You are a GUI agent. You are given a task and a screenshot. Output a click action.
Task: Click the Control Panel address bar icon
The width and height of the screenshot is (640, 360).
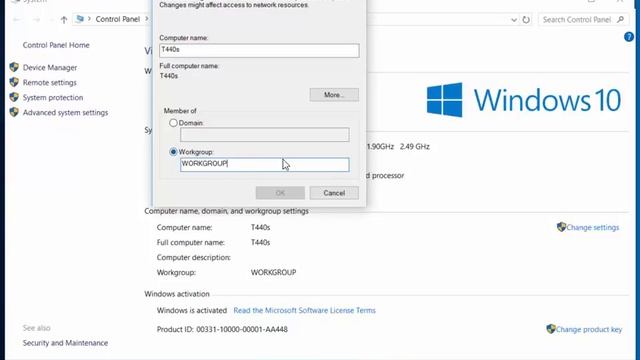coord(80,19)
